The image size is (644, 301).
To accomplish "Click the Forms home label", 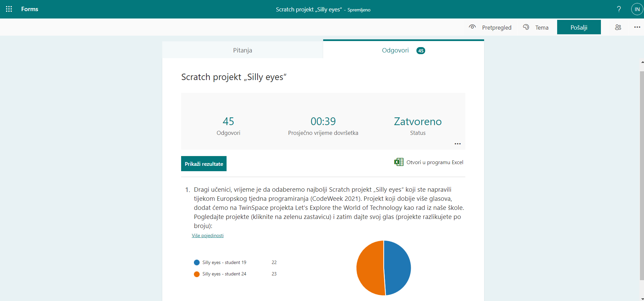I will pos(30,9).
